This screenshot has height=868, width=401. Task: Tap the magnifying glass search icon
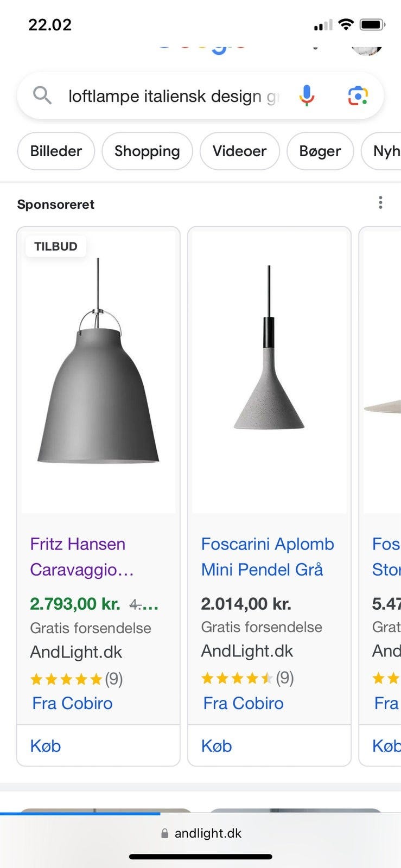coord(42,95)
